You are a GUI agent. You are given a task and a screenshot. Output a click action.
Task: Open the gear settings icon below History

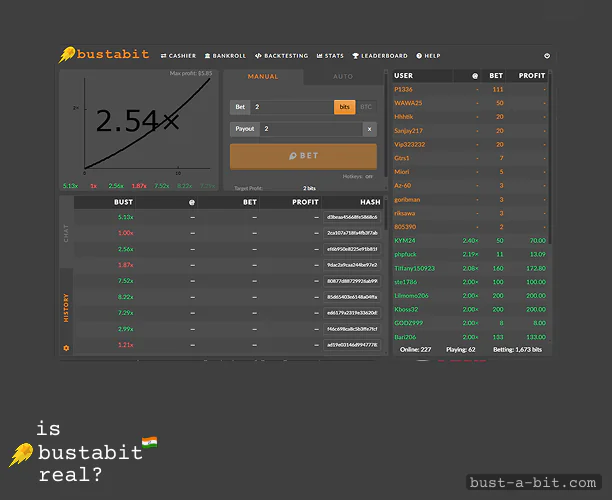pos(66,348)
